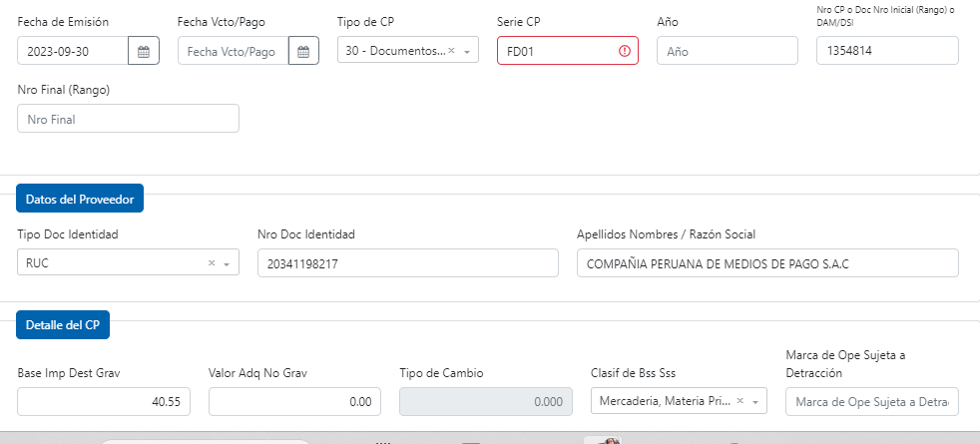This screenshot has height=444, width=980.
Task: Clear the Clasif de Bss Sss selection
Action: (x=740, y=401)
